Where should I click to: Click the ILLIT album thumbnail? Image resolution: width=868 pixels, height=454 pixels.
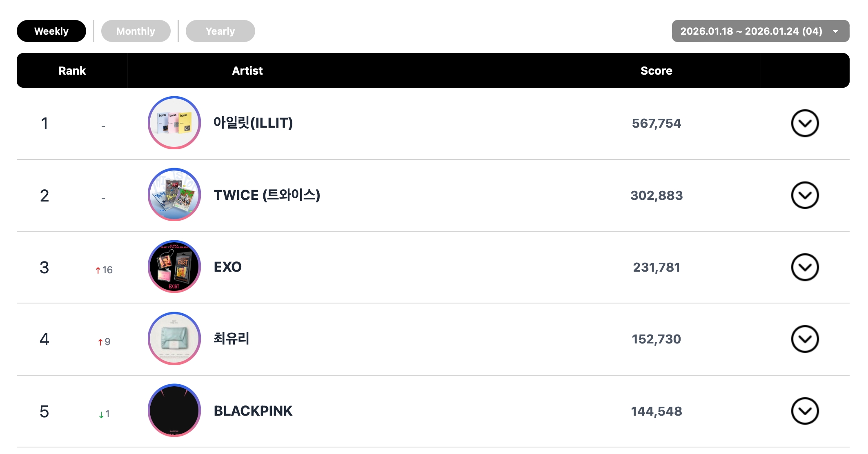click(174, 123)
